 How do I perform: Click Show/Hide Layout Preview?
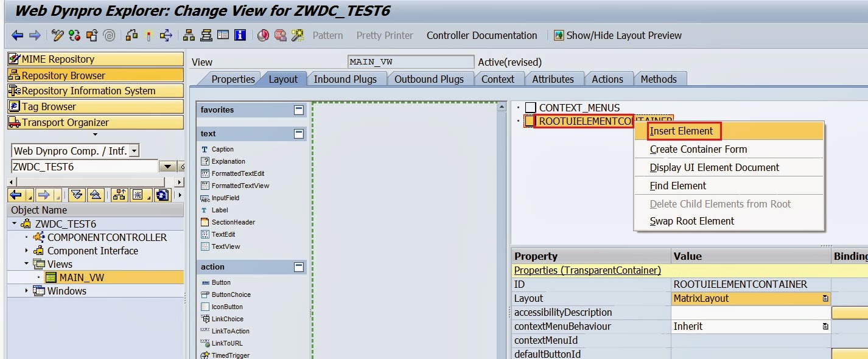617,35
